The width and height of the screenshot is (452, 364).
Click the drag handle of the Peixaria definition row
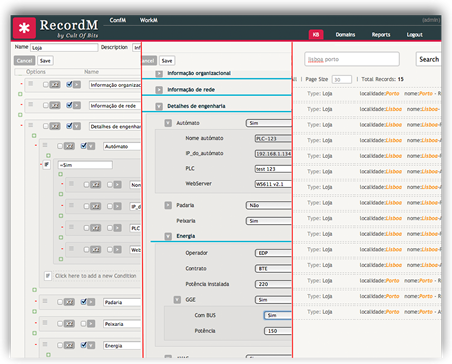(45, 323)
